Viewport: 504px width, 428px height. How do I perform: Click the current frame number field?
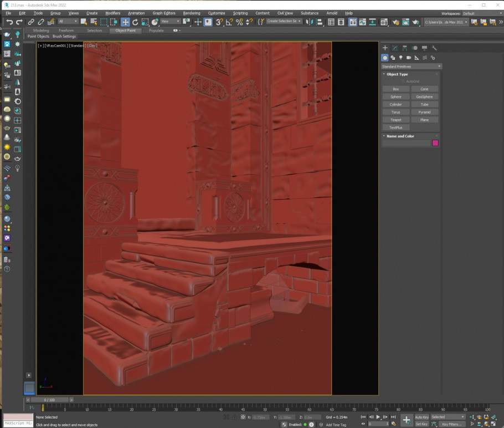coord(377,424)
